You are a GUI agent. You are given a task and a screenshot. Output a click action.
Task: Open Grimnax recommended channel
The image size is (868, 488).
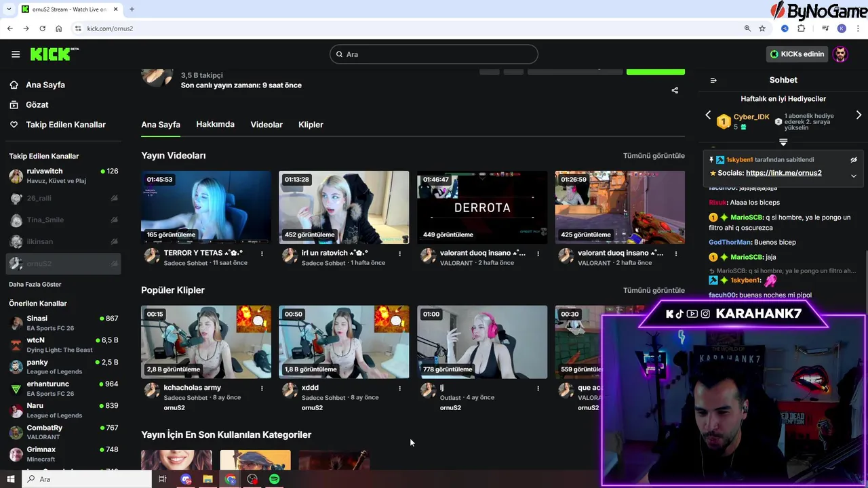click(64, 454)
